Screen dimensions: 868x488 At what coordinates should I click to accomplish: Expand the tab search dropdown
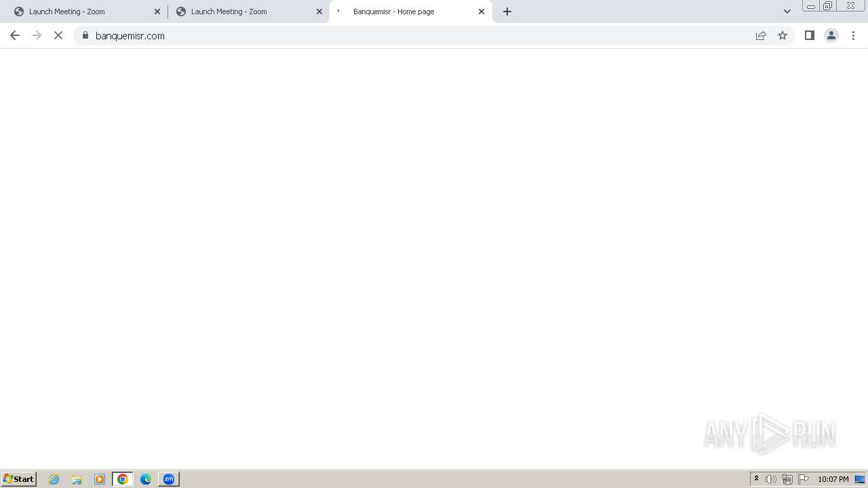(787, 12)
